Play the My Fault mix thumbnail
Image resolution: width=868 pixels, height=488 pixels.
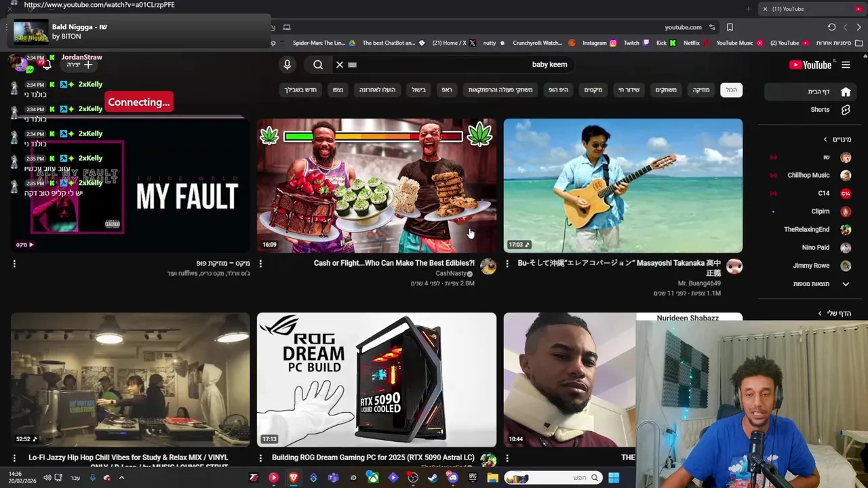pos(130,186)
